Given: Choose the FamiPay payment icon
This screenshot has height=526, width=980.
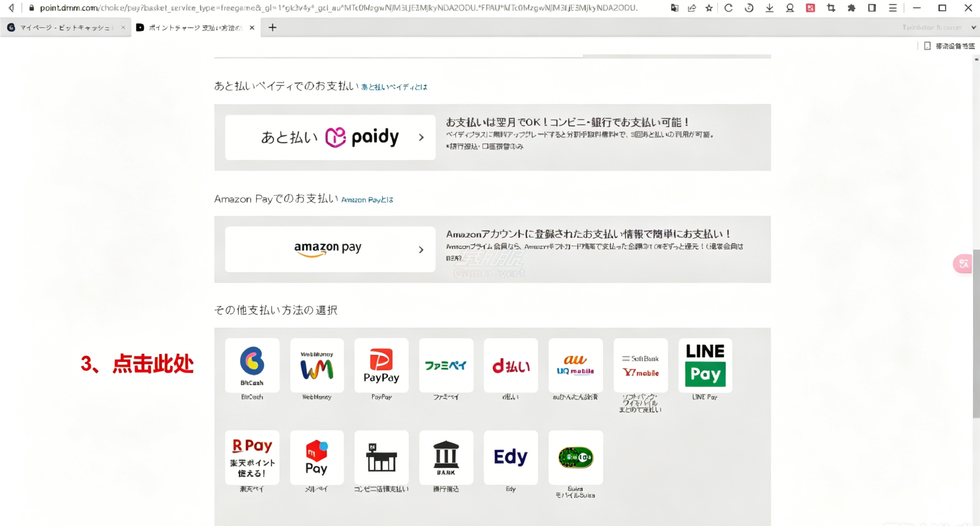Looking at the screenshot, I should click(x=446, y=365).
